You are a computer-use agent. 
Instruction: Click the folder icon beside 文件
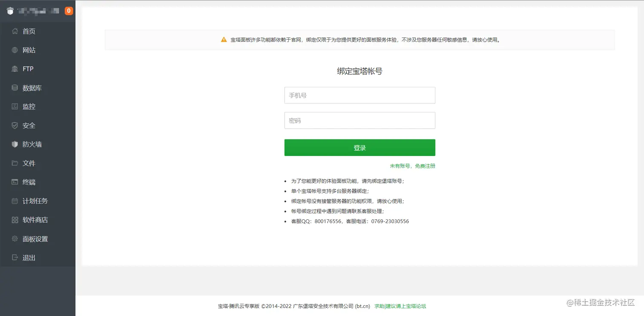coord(15,163)
